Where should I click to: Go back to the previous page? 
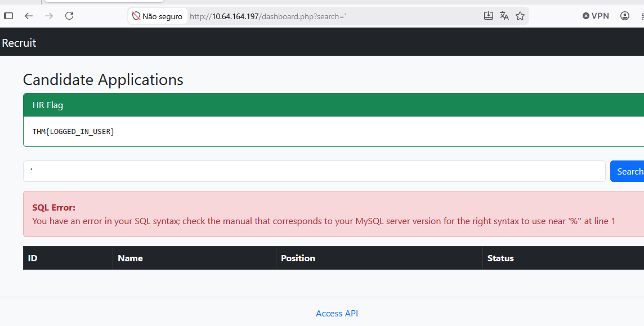coord(29,16)
